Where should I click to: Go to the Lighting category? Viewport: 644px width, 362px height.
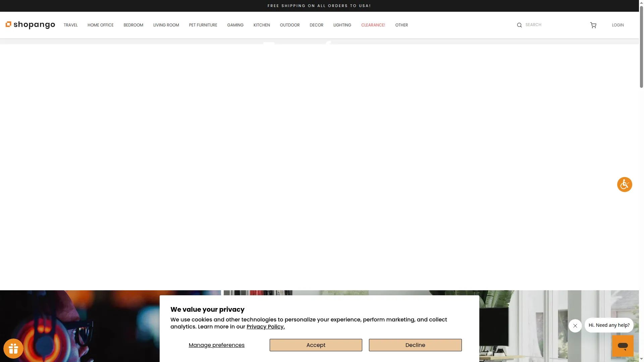(x=342, y=25)
